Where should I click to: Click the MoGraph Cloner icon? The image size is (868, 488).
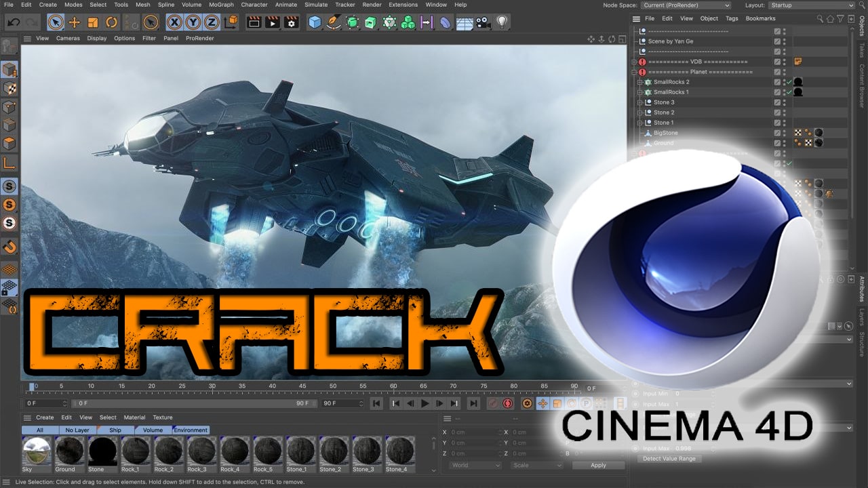click(389, 22)
